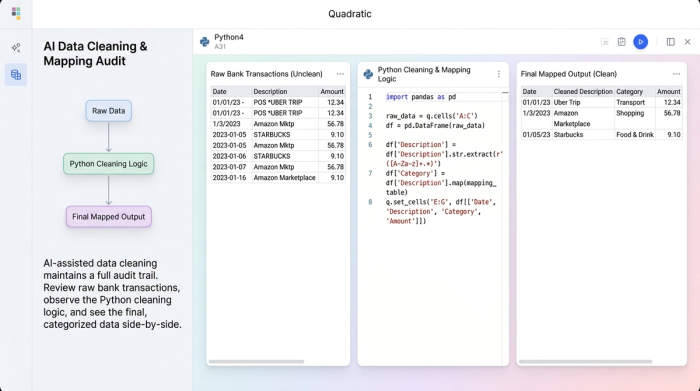
Task: Click Category column header in output table
Action: [x=634, y=92]
